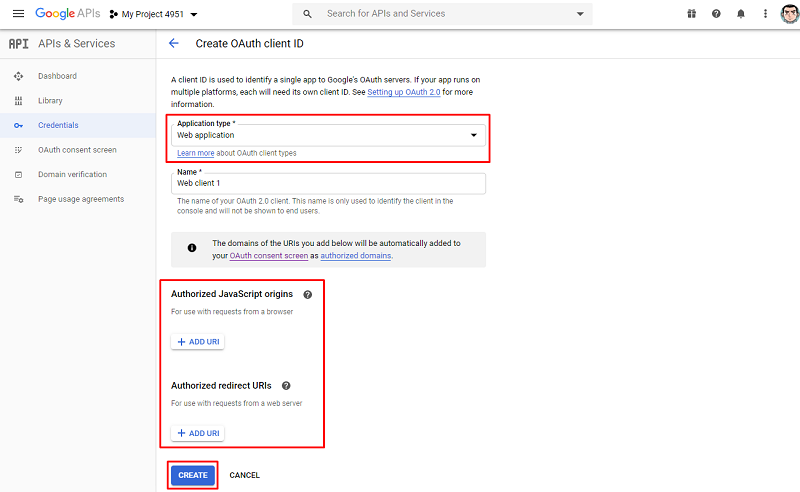800x492 pixels.
Task: Click the Domain verification checkbox icon
Action: click(x=18, y=175)
